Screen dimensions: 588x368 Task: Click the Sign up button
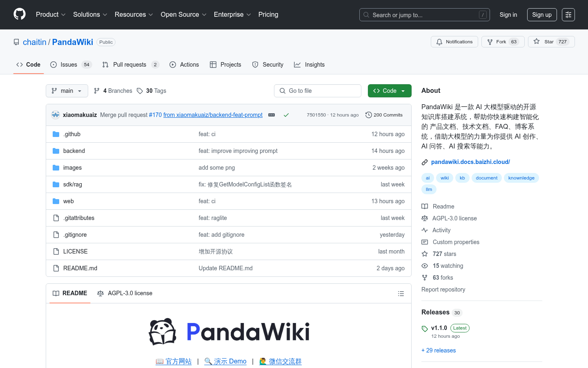coord(542,14)
